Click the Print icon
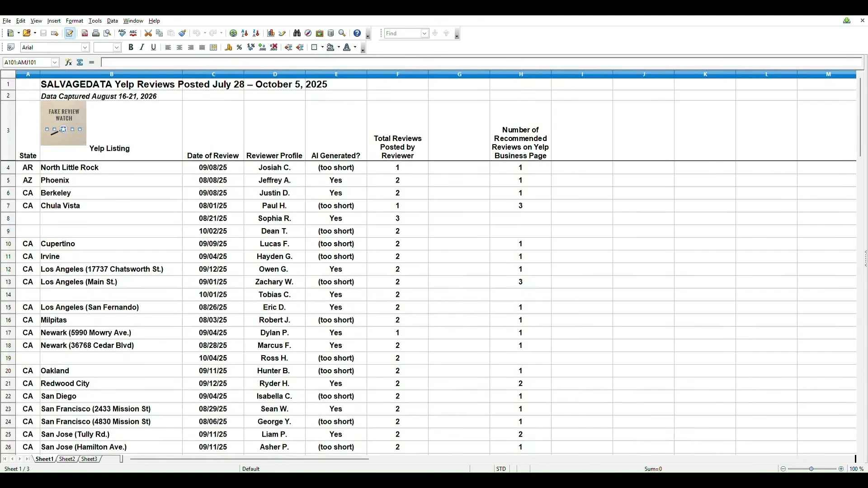 coord(96,33)
